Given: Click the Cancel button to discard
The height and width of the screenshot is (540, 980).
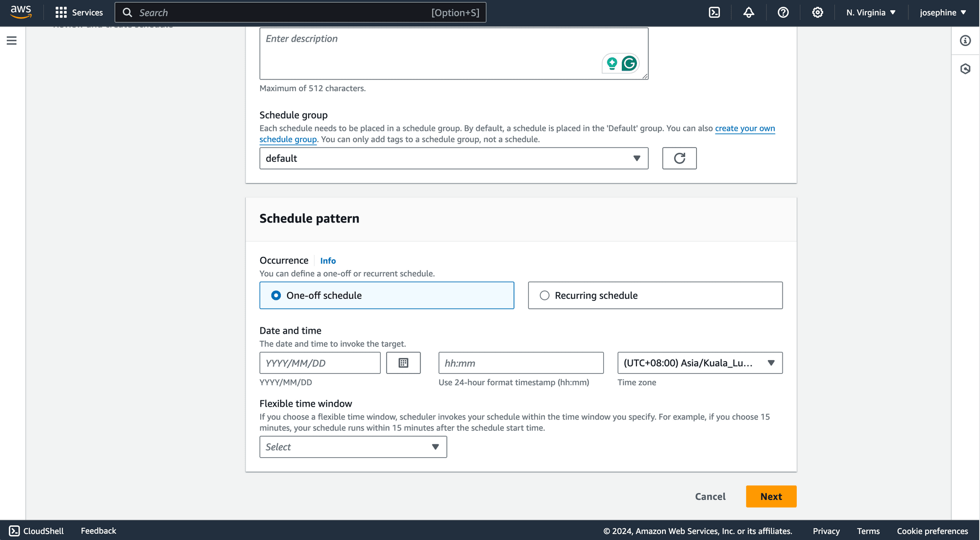Looking at the screenshot, I should (710, 496).
